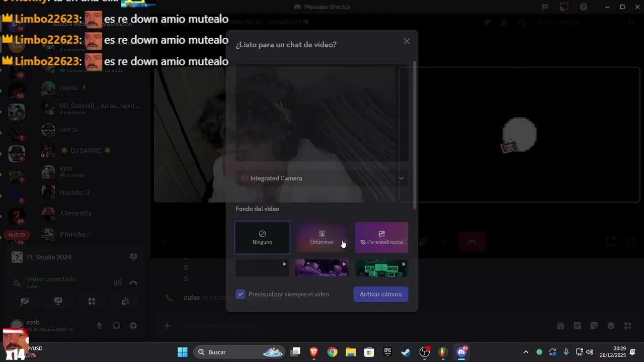This screenshot has height=362, width=644.
Task: Open the eyzs direct message
Action: [91, 171]
